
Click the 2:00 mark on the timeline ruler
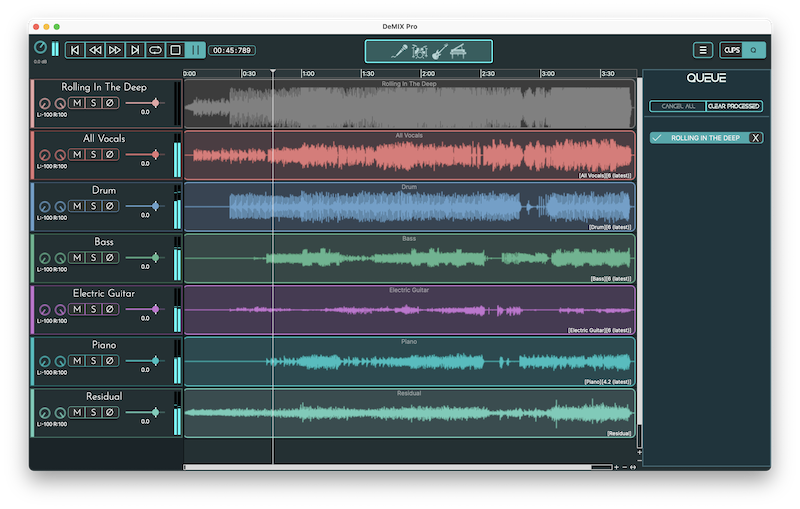[x=428, y=73]
